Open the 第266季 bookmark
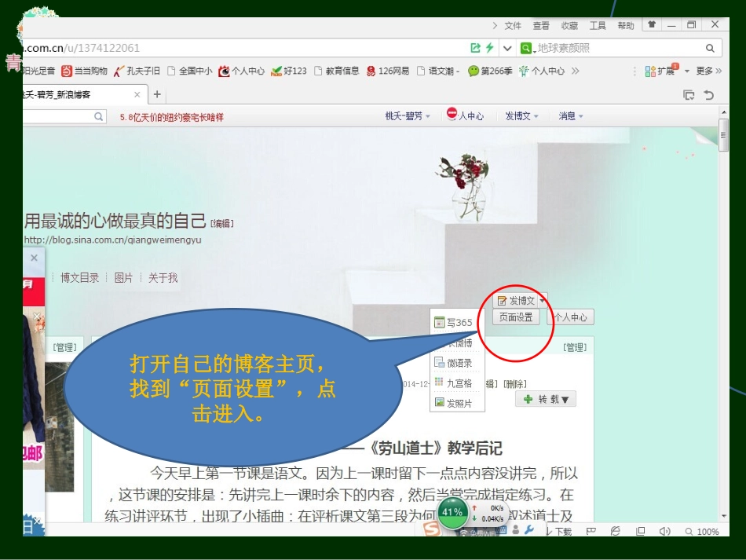 coord(491,71)
